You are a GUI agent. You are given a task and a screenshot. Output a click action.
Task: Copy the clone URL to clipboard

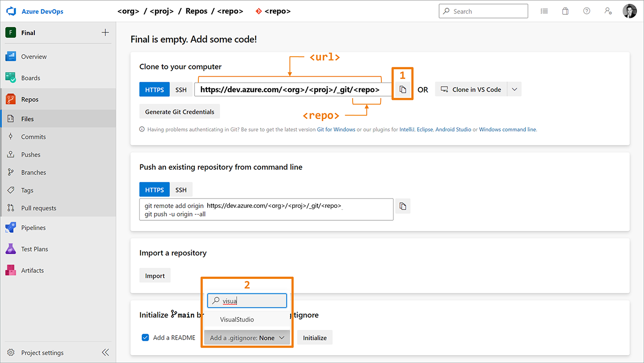[403, 90]
